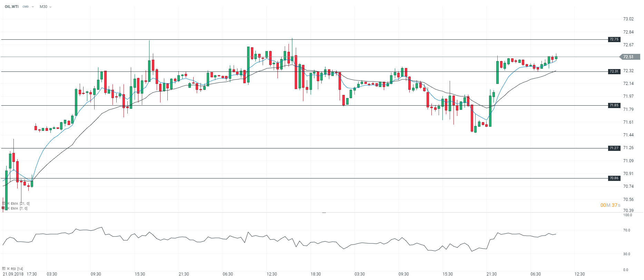Select the 71.27 horizontal line label
Image resolution: width=644 pixels, height=280 pixels.
(614, 148)
